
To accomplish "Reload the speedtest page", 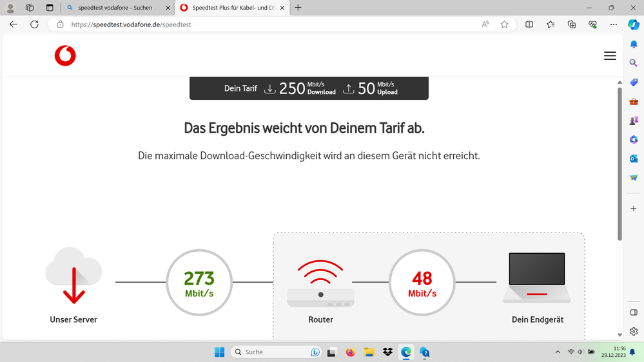I will [x=35, y=24].
